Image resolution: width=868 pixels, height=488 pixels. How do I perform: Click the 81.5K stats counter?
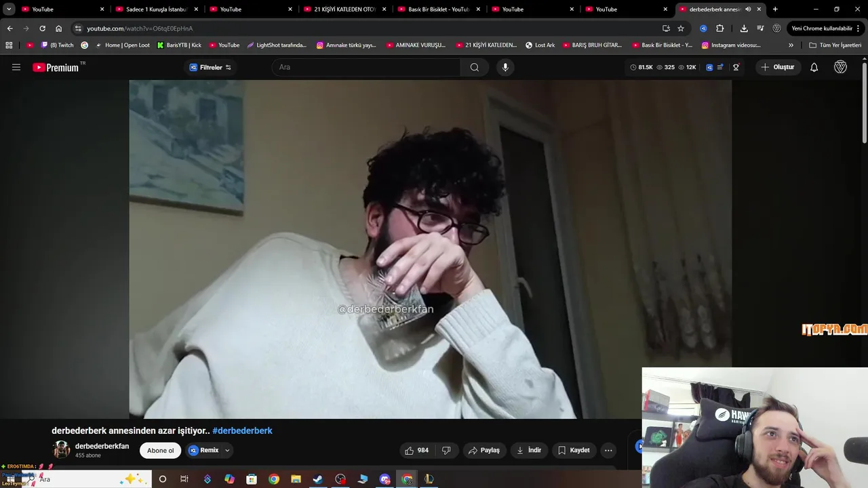(x=642, y=67)
